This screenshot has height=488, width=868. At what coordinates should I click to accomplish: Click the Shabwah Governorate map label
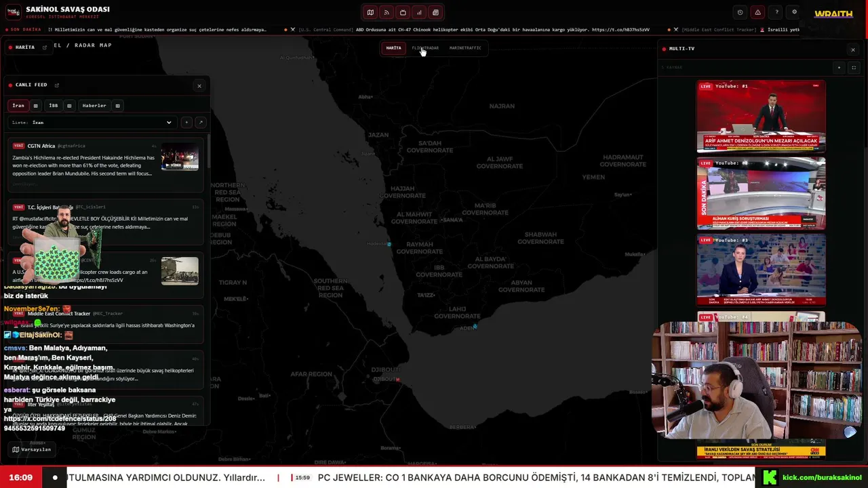pos(540,238)
